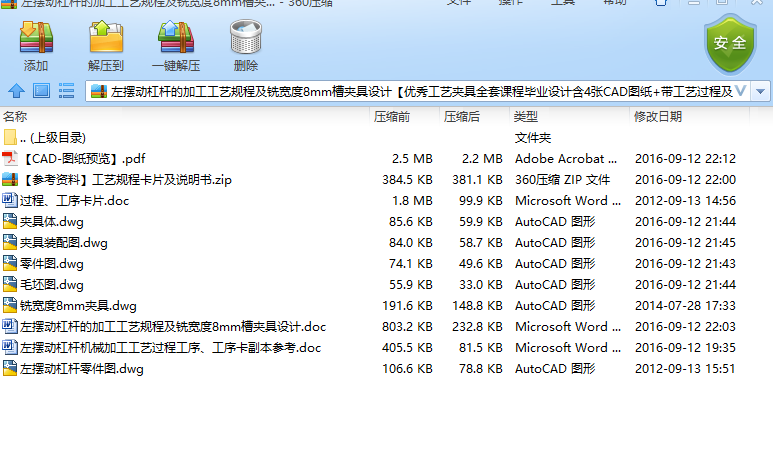The width and height of the screenshot is (773, 452).
Task: Sort by 名称 column header
Action: (15, 117)
